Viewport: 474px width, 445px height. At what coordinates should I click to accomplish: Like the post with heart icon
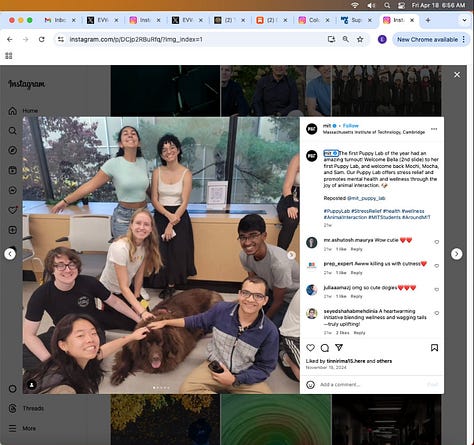pyautogui.click(x=310, y=348)
